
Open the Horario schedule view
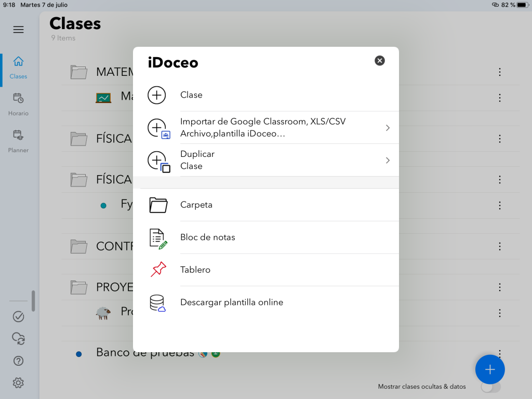point(18,104)
